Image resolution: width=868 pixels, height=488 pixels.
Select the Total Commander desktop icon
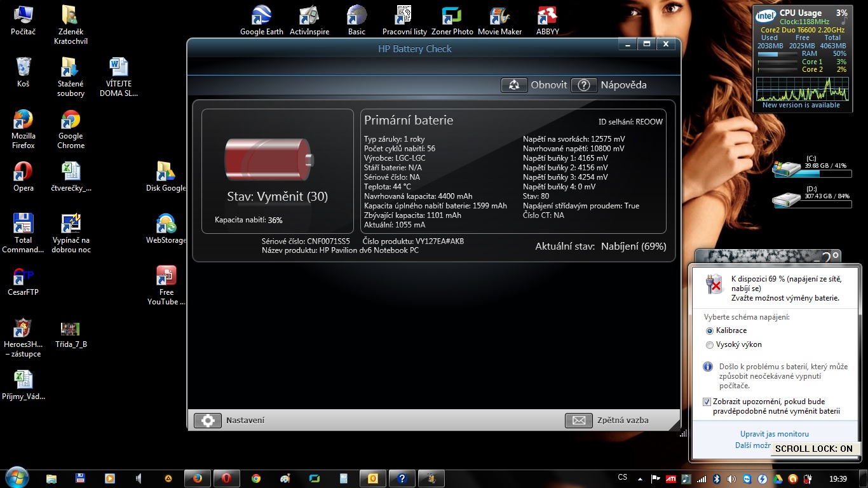coord(23,233)
